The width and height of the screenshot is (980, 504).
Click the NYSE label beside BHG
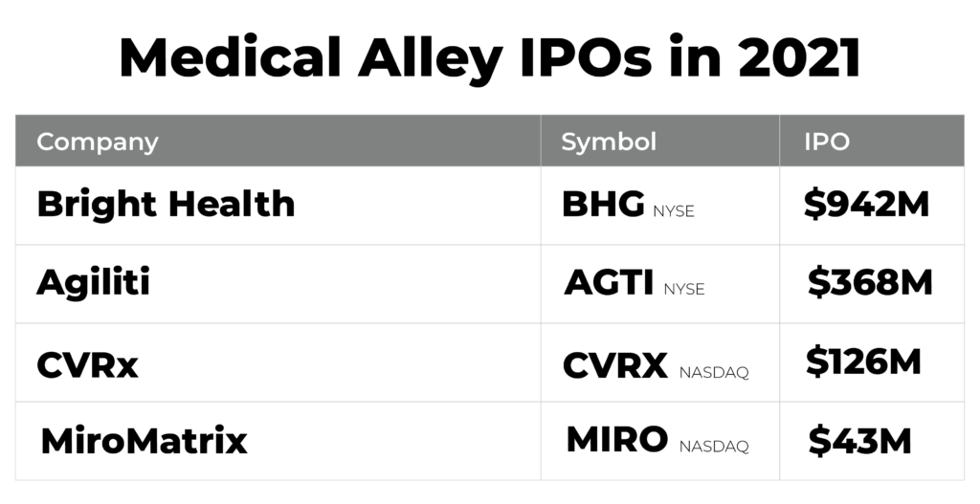[x=674, y=211]
